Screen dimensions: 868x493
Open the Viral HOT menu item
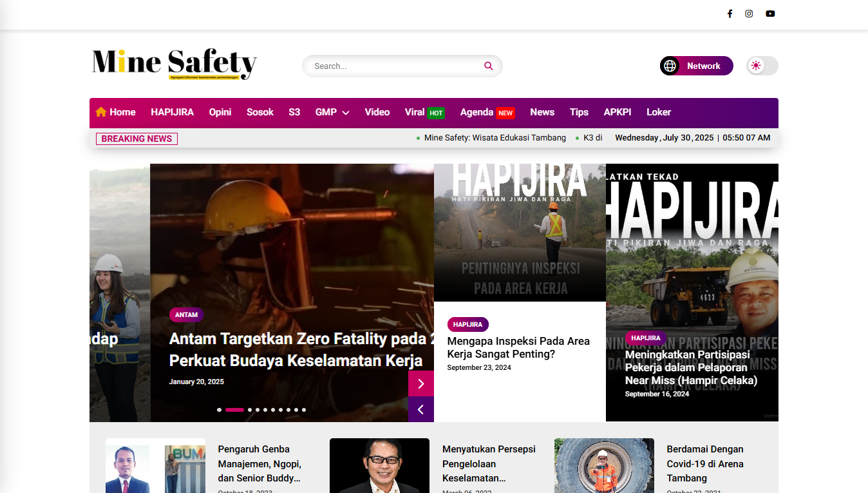click(424, 112)
